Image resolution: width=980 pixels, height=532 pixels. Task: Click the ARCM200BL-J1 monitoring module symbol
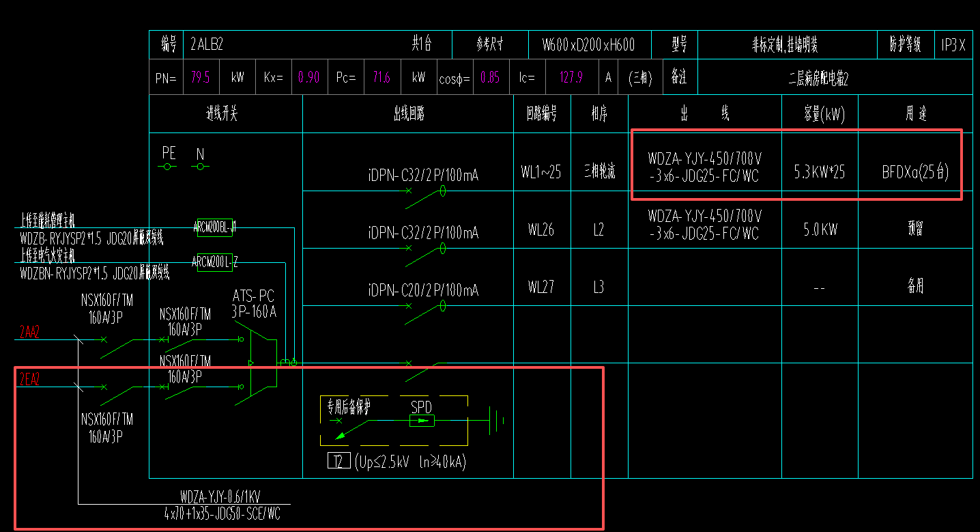[214, 228]
